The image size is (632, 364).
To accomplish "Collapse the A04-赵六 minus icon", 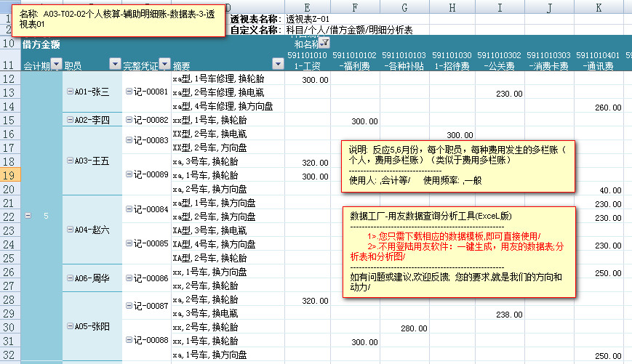I will click(x=70, y=230).
